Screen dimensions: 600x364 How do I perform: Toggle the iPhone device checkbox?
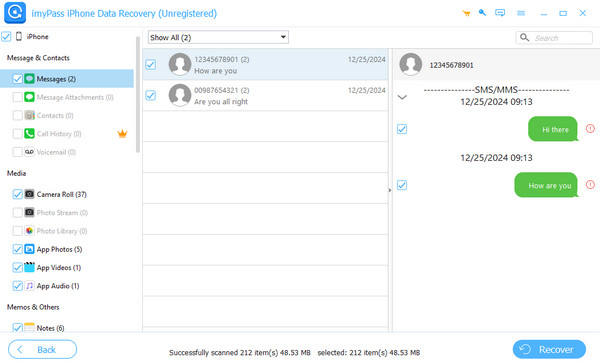6,37
